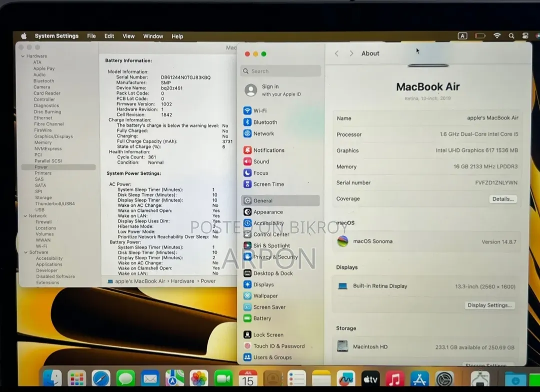Open the File menu
Screen dimensions: 540x392
click(x=91, y=36)
